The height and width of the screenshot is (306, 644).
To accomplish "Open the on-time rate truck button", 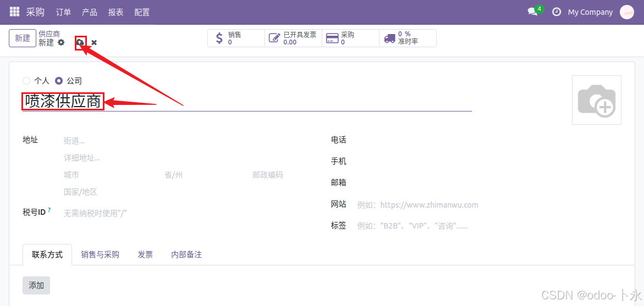I will [408, 38].
